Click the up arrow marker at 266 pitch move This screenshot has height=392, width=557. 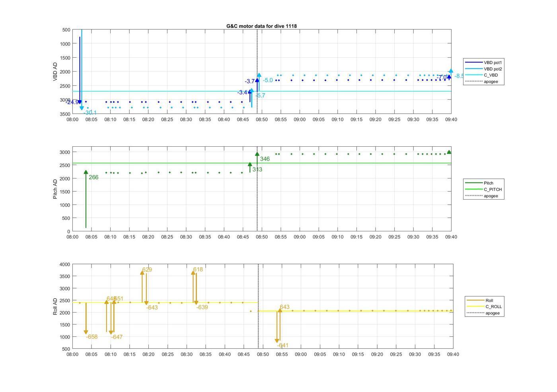tap(86, 172)
